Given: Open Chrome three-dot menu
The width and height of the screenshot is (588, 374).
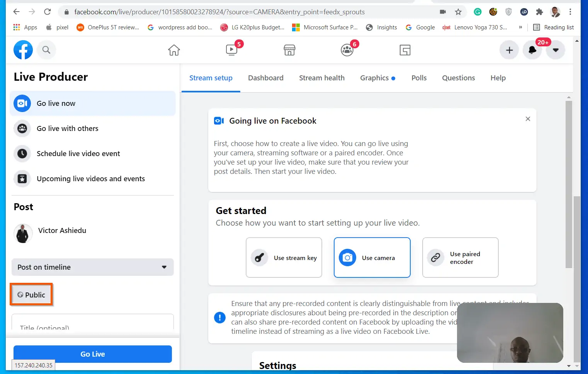Looking at the screenshot, I should (570, 12).
